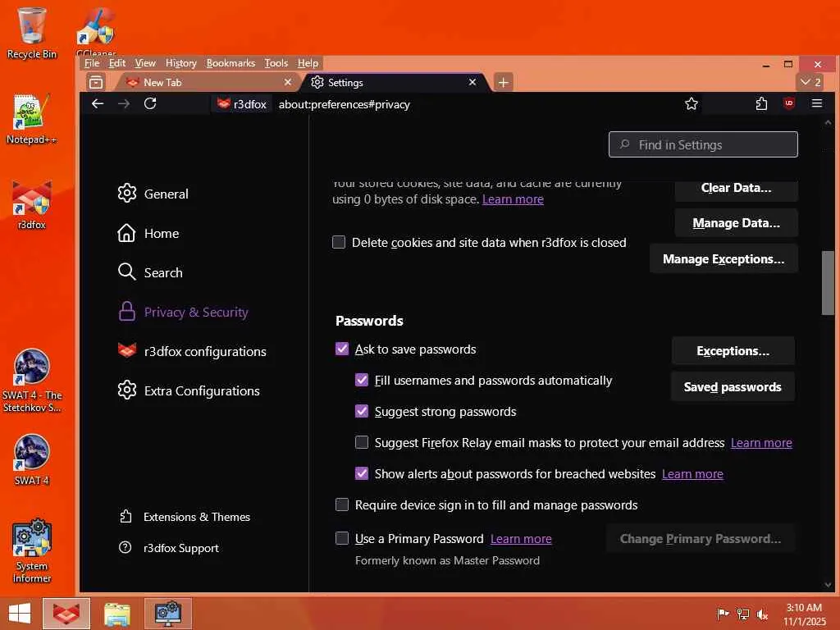Open the uBlock Origin shield icon
This screenshot has height=630, width=840.
click(x=788, y=104)
